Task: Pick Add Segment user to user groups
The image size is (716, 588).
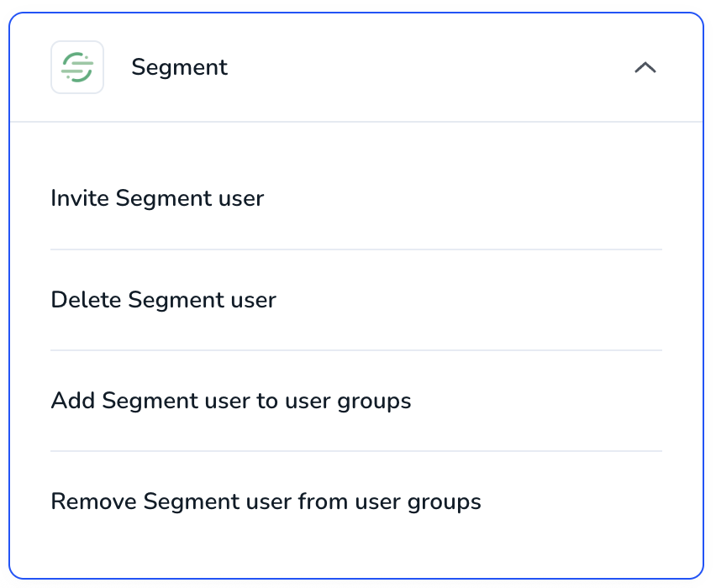Action: click(231, 401)
